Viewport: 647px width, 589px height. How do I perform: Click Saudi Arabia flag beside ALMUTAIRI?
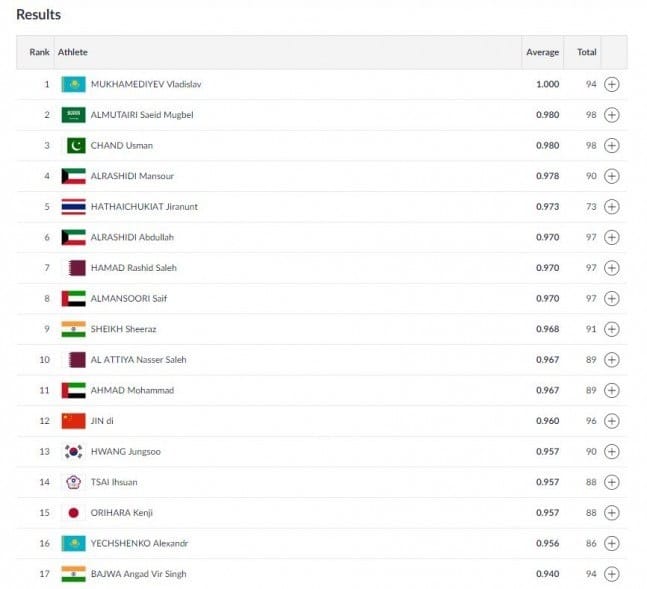click(x=73, y=115)
